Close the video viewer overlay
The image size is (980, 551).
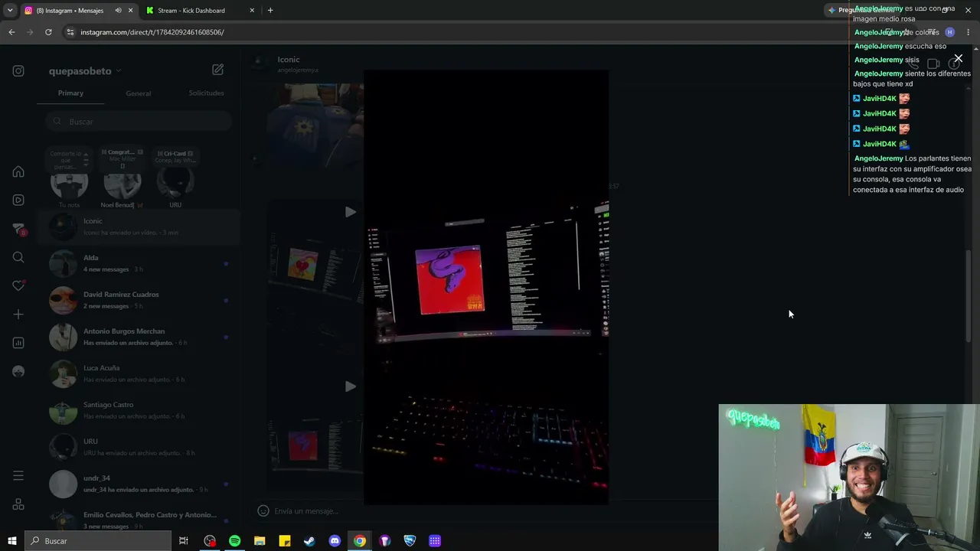[x=958, y=58]
